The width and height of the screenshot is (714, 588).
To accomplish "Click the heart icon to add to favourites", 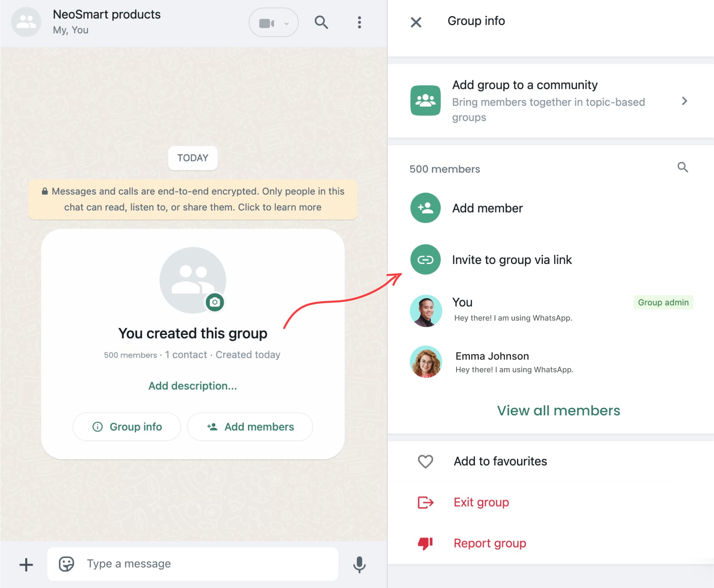I will point(425,461).
